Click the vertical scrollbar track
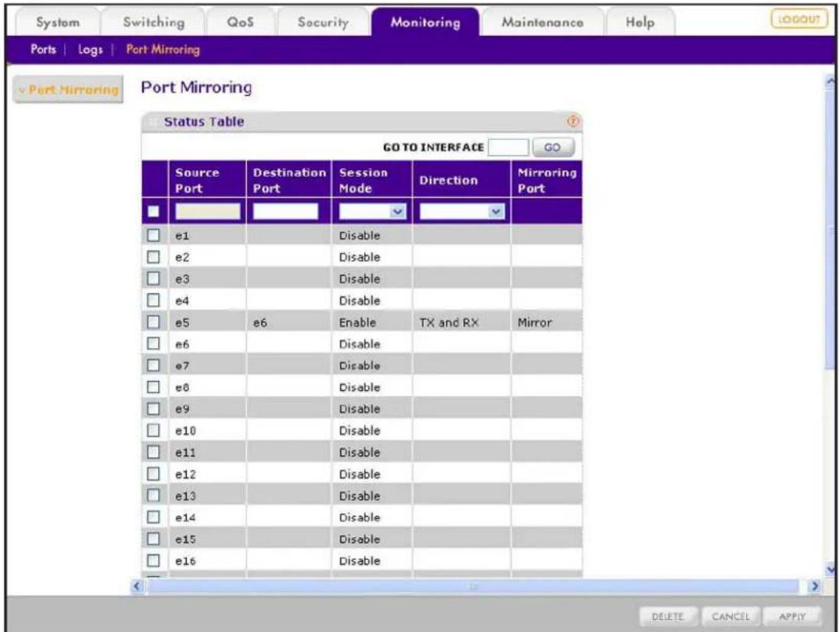 pyautogui.click(x=830, y=327)
